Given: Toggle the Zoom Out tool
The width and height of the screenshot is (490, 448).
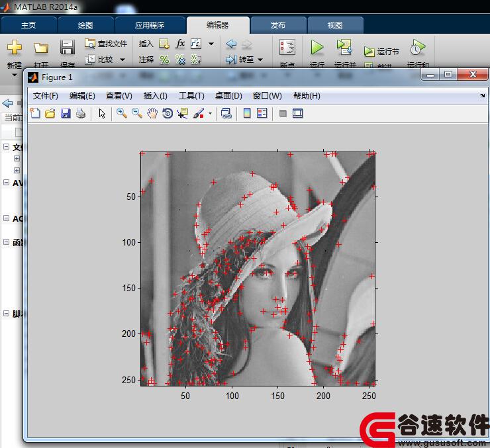Looking at the screenshot, I should point(137,113).
